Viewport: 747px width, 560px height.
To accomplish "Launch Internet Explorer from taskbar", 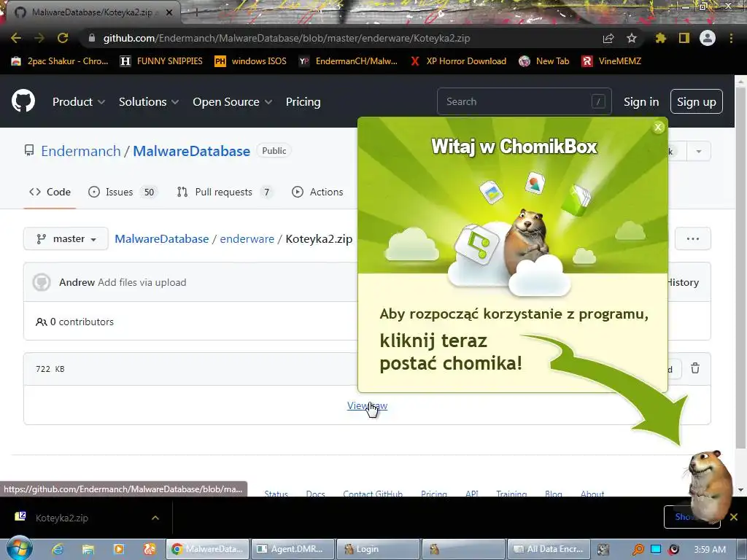I will pos(58,549).
